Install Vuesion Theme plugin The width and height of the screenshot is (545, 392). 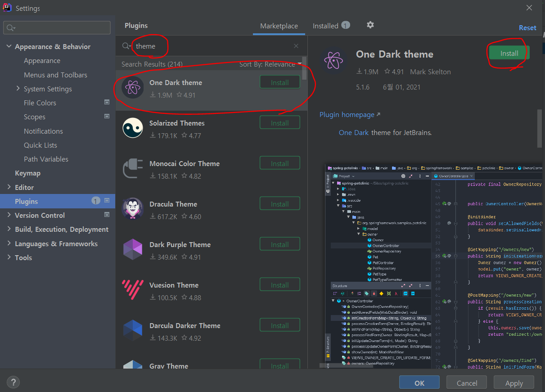pos(280,285)
